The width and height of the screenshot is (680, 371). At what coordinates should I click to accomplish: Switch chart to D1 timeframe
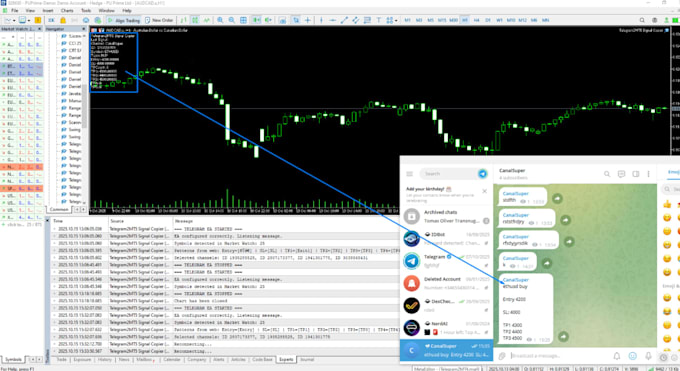488,20
